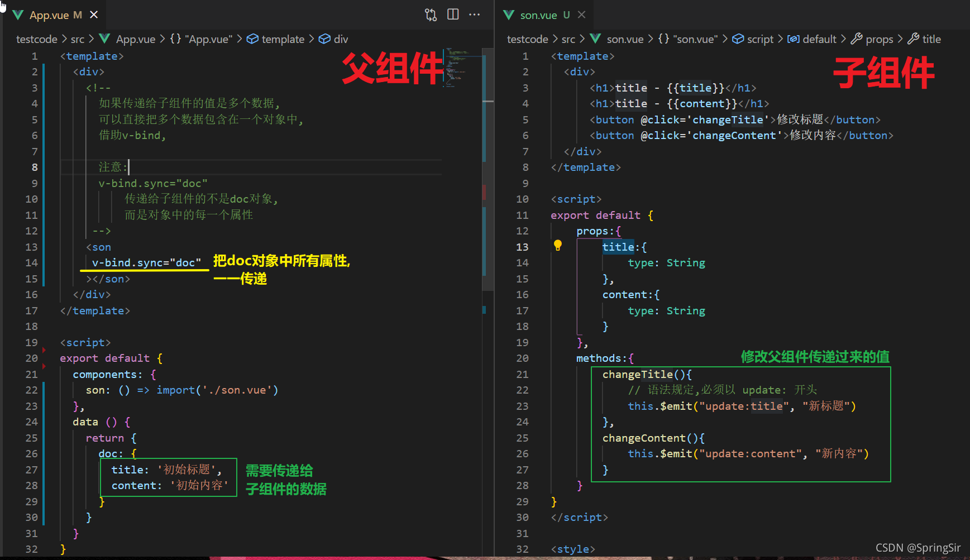Close the son.vue tab

pyautogui.click(x=581, y=15)
